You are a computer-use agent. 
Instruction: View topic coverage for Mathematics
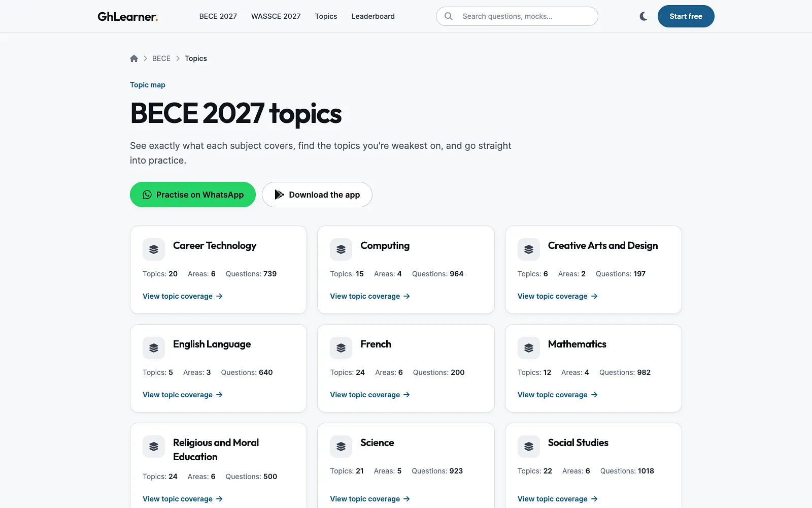pyautogui.click(x=558, y=395)
